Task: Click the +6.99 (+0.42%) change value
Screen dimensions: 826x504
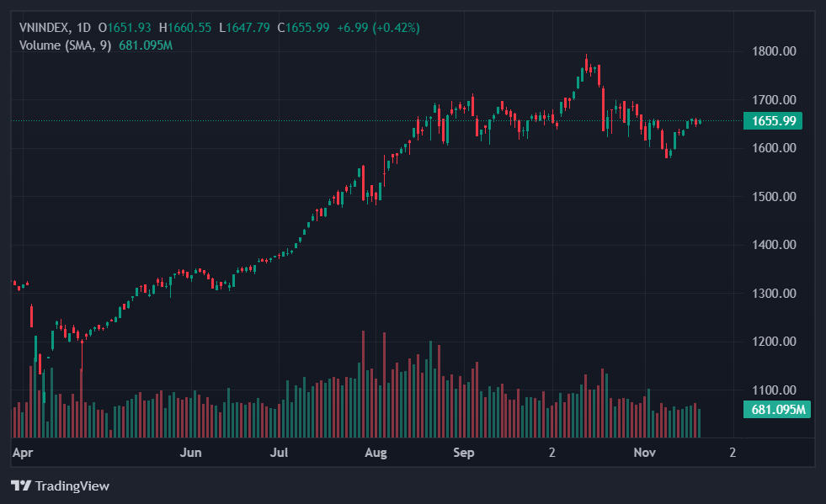Action: coord(378,28)
